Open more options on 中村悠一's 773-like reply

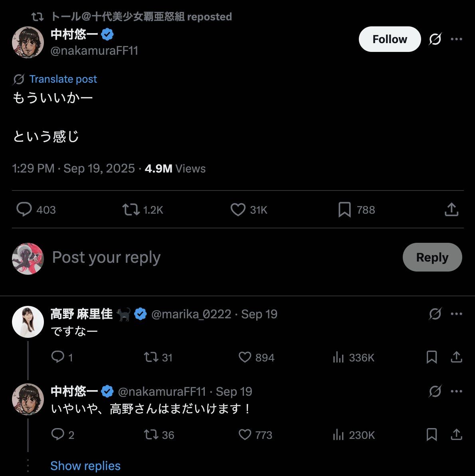point(456,391)
